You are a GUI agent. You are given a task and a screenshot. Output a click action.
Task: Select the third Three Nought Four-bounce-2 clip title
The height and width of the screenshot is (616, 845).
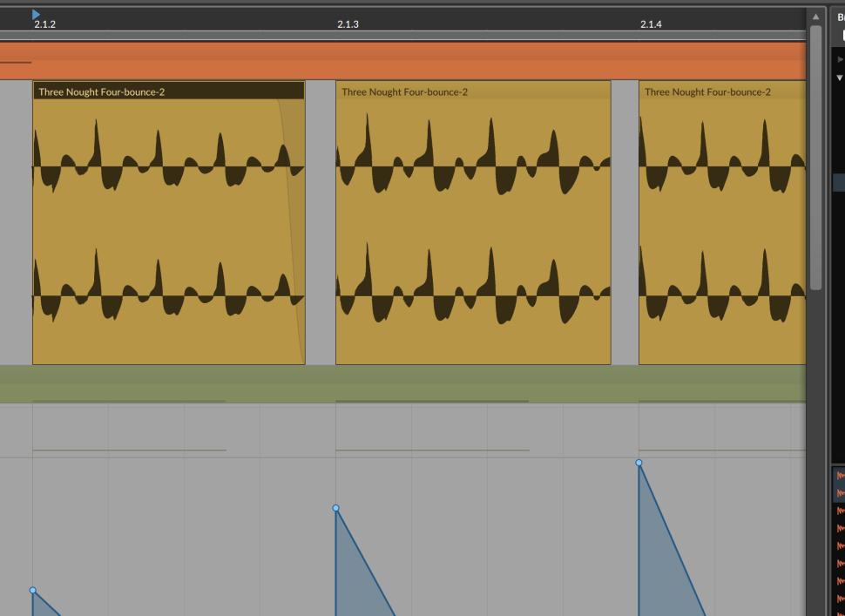707,91
